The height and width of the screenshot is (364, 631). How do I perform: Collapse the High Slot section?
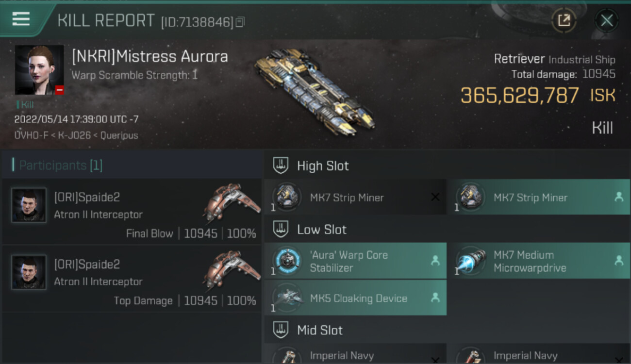pyautogui.click(x=281, y=165)
